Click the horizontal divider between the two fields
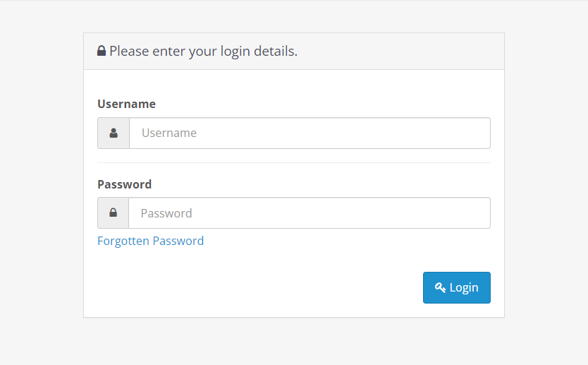 pos(293,163)
